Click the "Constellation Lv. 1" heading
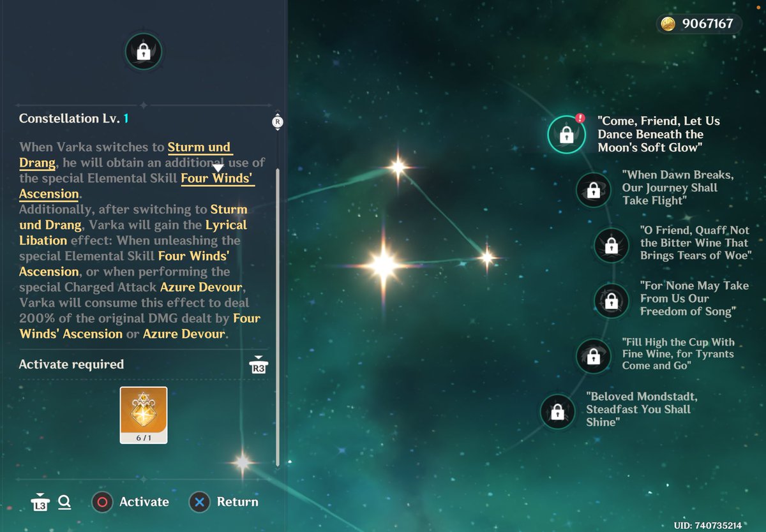 (x=74, y=119)
